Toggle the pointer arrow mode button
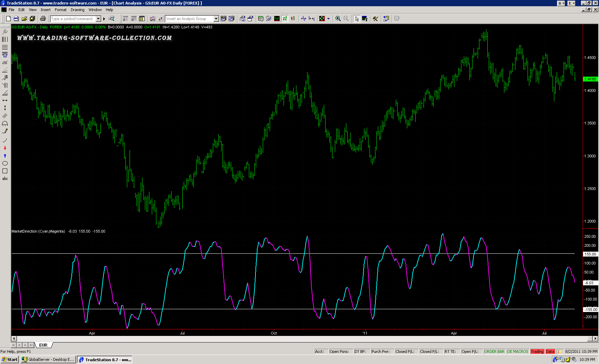 tap(357, 19)
